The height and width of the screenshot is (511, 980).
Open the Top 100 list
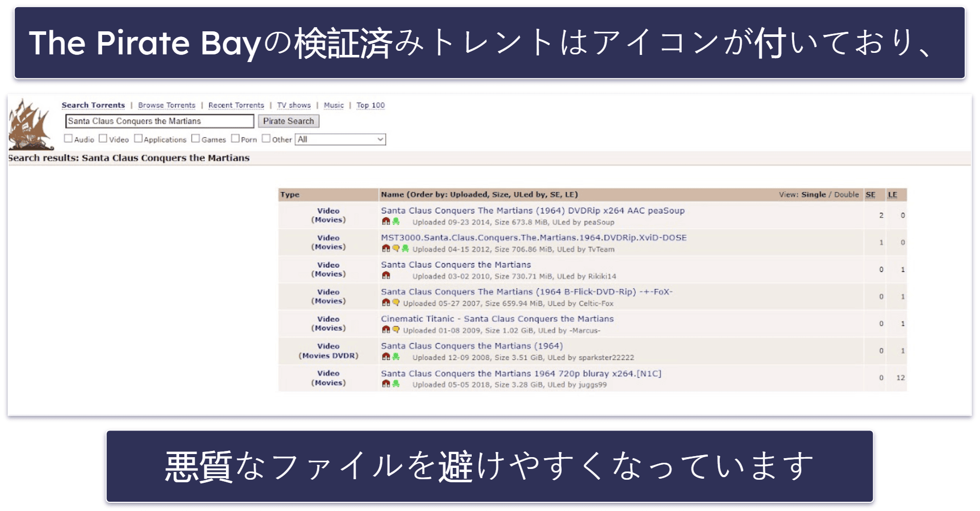pyautogui.click(x=371, y=105)
